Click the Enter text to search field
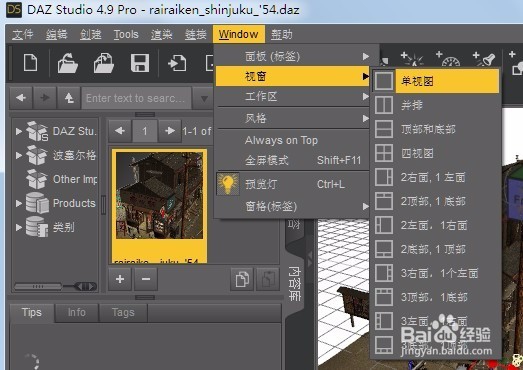The image size is (523, 370). (136, 98)
